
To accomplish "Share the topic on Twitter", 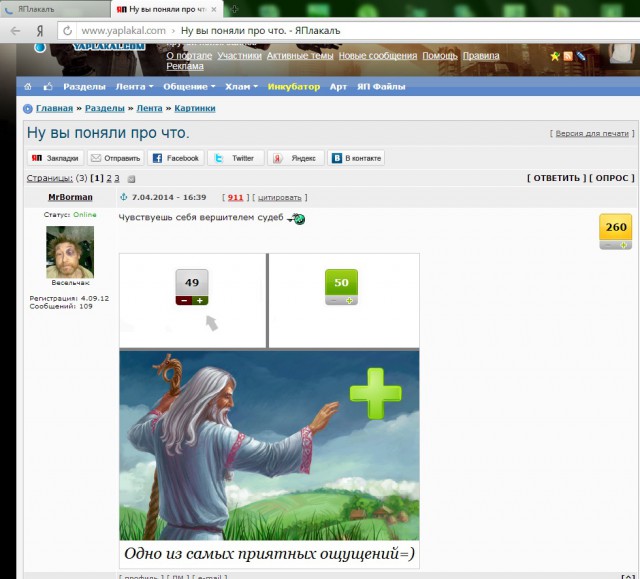I will tap(236, 158).
